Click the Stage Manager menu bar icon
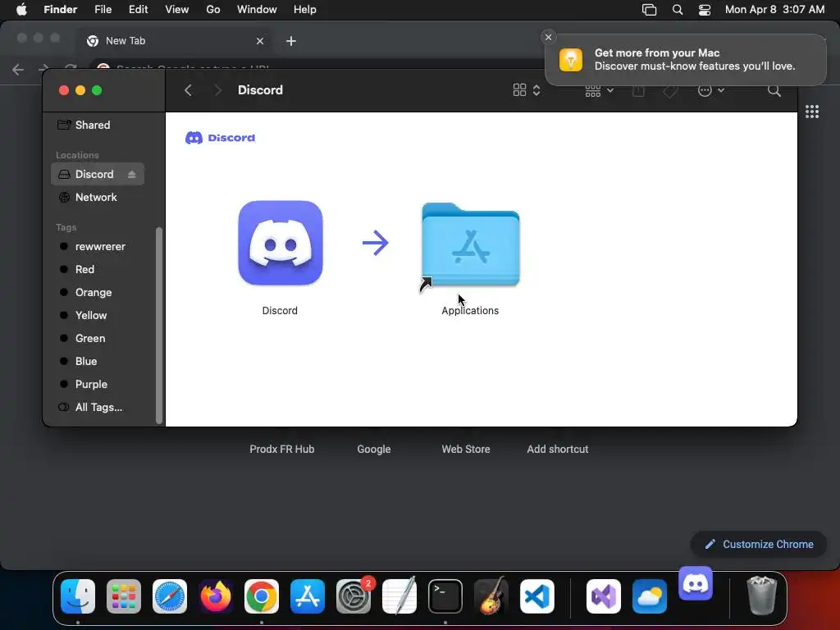 point(650,10)
